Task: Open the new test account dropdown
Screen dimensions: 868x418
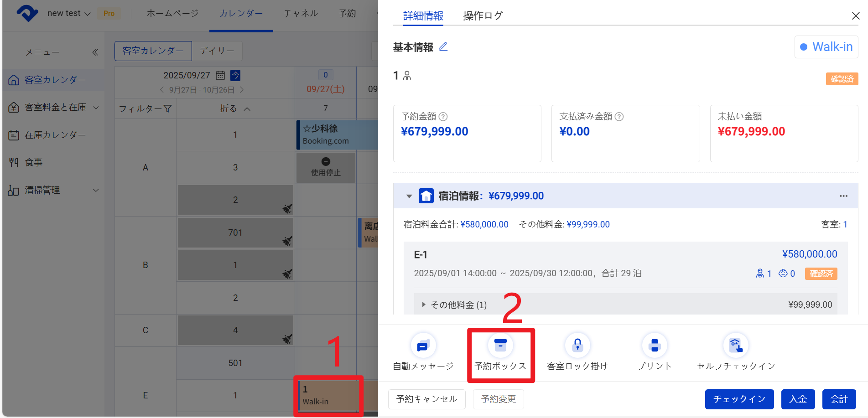Action: click(68, 13)
